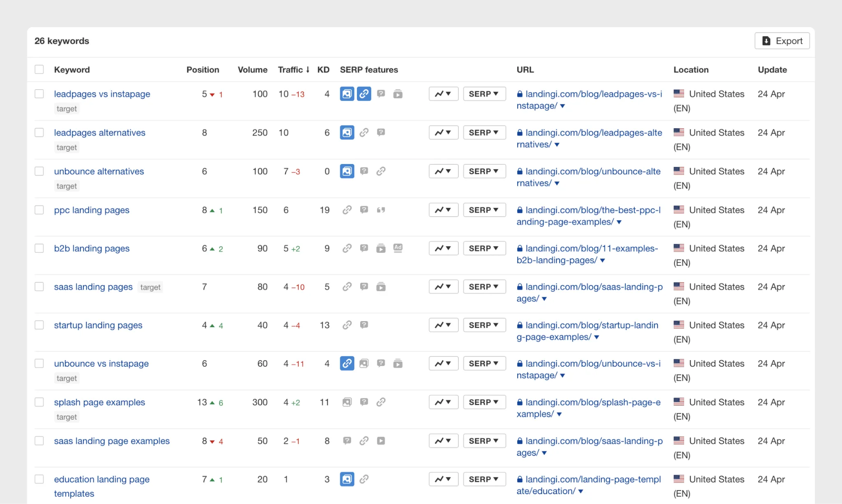Click the 26 keywords heading
Viewport: 842px width, 504px height.
click(x=62, y=41)
